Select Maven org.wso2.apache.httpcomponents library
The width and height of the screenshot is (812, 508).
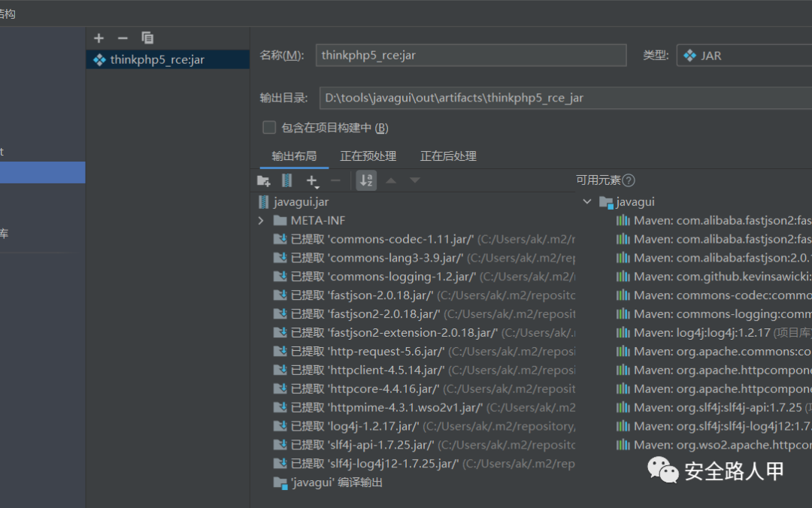pyautogui.click(x=714, y=445)
